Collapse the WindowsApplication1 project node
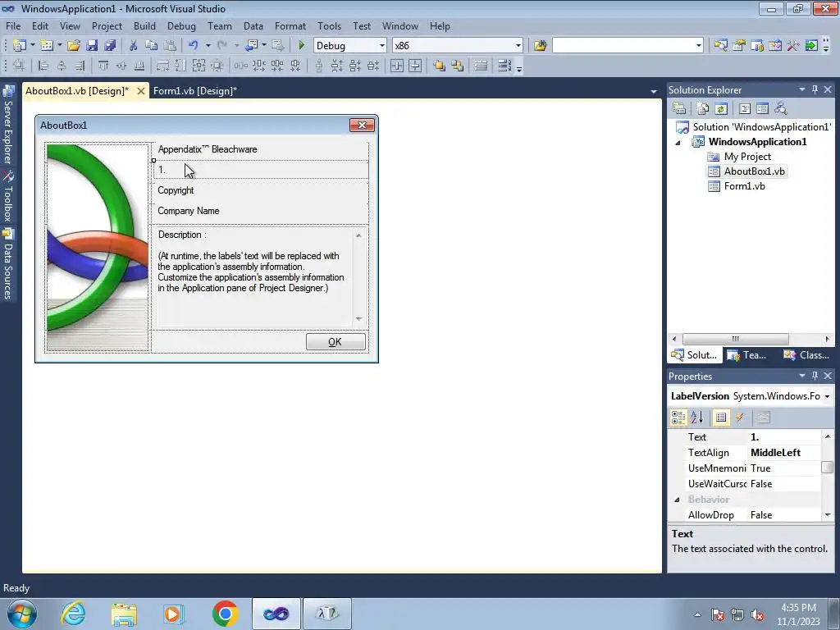 (x=678, y=143)
